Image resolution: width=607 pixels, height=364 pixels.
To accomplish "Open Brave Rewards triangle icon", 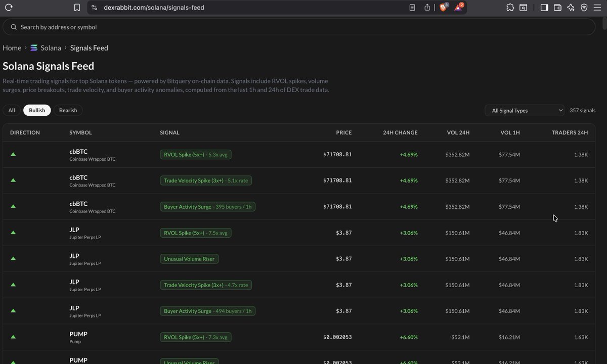I will click(458, 8).
